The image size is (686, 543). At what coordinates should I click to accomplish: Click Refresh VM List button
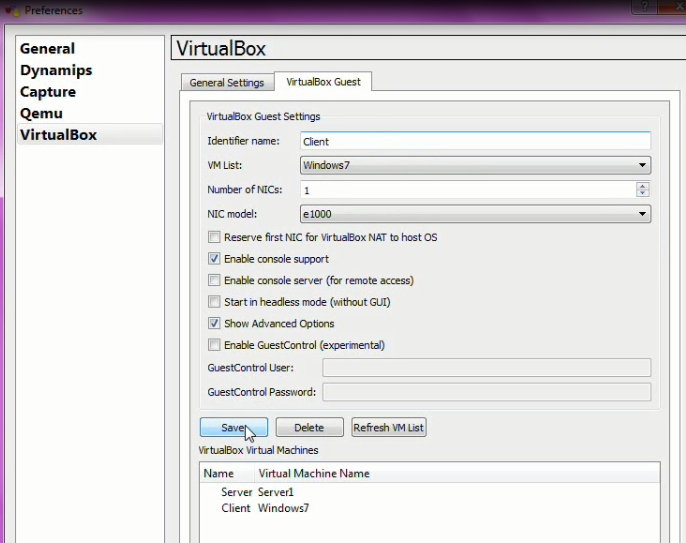[388, 427]
